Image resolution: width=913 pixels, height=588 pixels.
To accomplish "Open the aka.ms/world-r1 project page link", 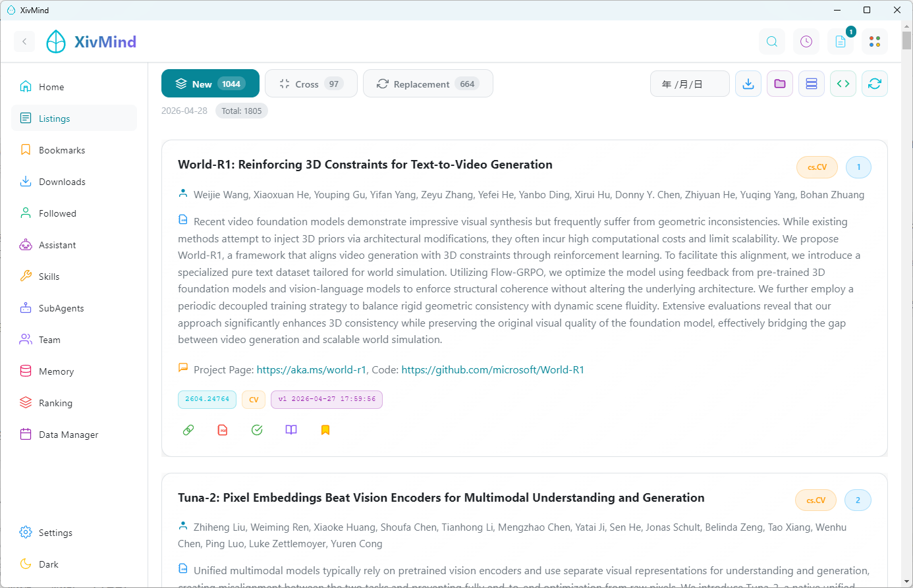I will pyautogui.click(x=311, y=370).
